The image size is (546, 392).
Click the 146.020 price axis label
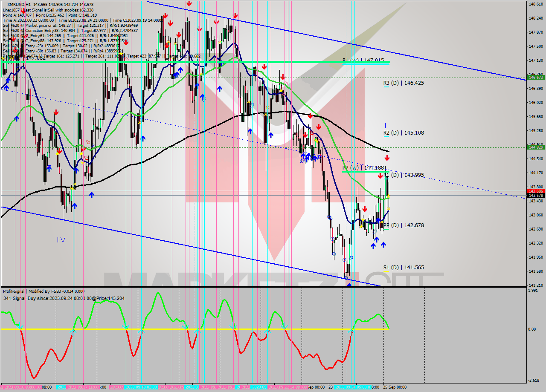(536, 103)
